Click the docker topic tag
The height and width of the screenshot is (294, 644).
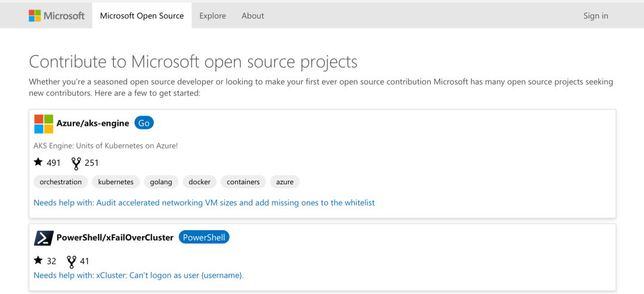pos(199,182)
